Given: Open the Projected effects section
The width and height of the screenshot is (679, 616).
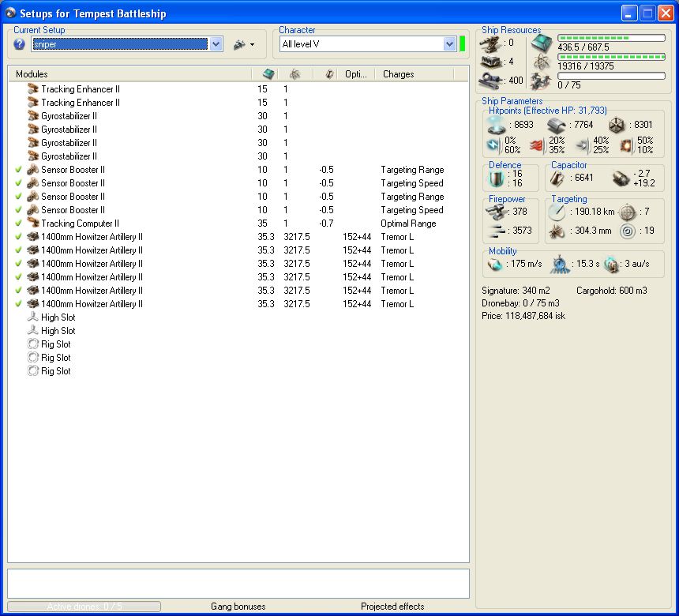Looking at the screenshot, I should point(392,607).
